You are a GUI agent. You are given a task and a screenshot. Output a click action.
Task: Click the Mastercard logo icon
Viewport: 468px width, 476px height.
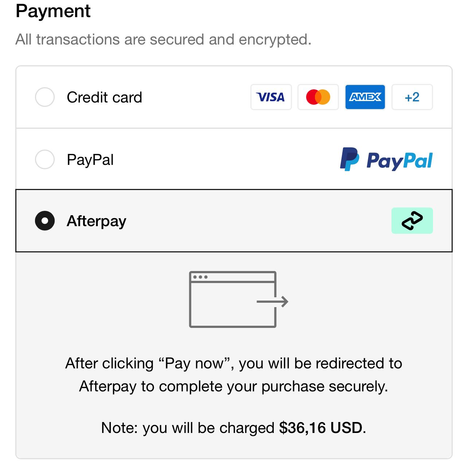tap(318, 97)
